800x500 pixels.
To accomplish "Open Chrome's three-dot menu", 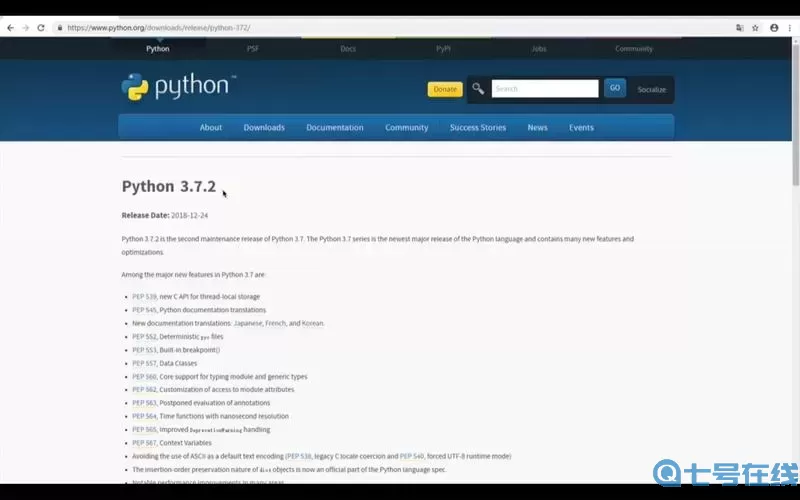I will (790, 28).
